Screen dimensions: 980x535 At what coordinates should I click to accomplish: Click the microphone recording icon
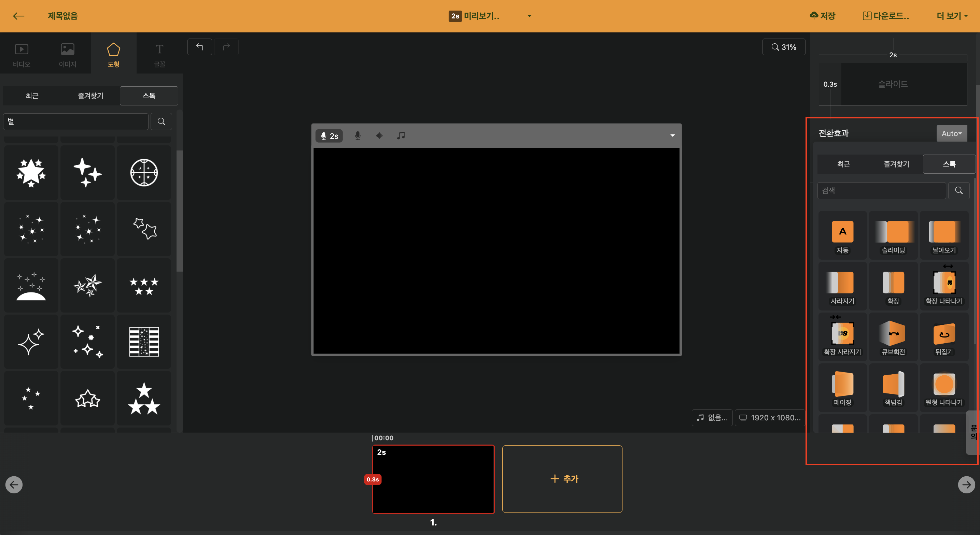[357, 136]
